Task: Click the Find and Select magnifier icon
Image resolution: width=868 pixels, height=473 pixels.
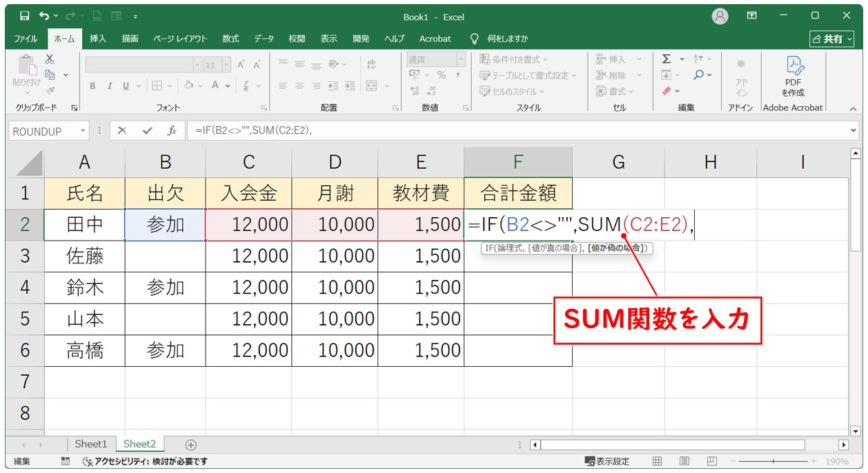Action: [699, 75]
